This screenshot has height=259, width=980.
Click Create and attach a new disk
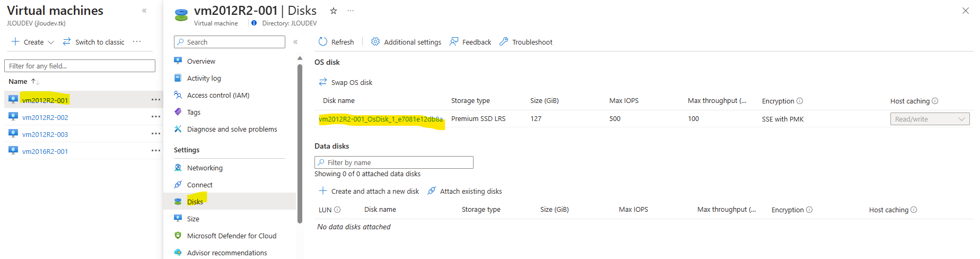tap(369, 191)
